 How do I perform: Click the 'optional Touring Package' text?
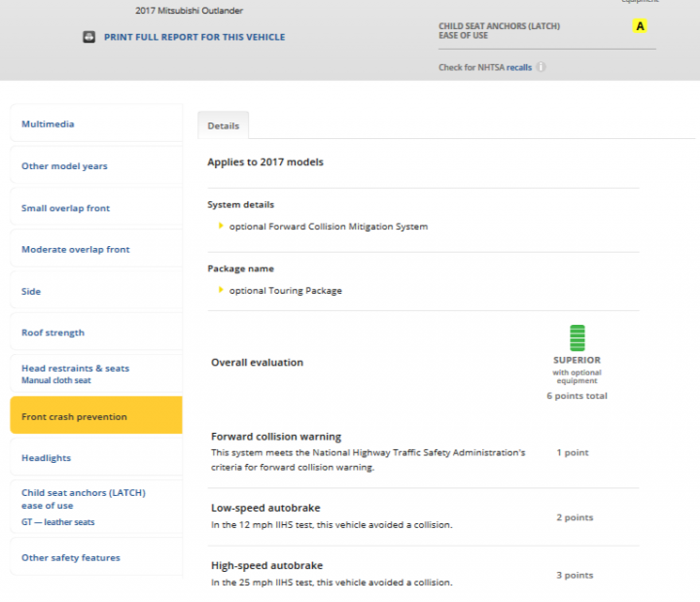(286, 290)
